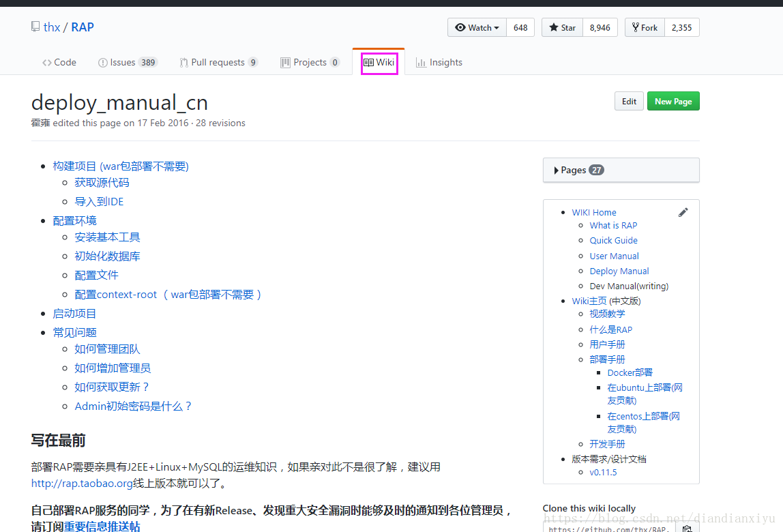Select the Wiki tab
This screenshot has height=532, width=783.
tap(379, 63)
